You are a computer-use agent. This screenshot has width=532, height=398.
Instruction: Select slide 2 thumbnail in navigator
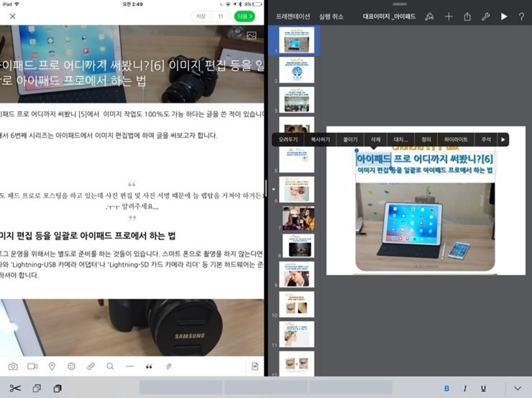tap(296, 70)
